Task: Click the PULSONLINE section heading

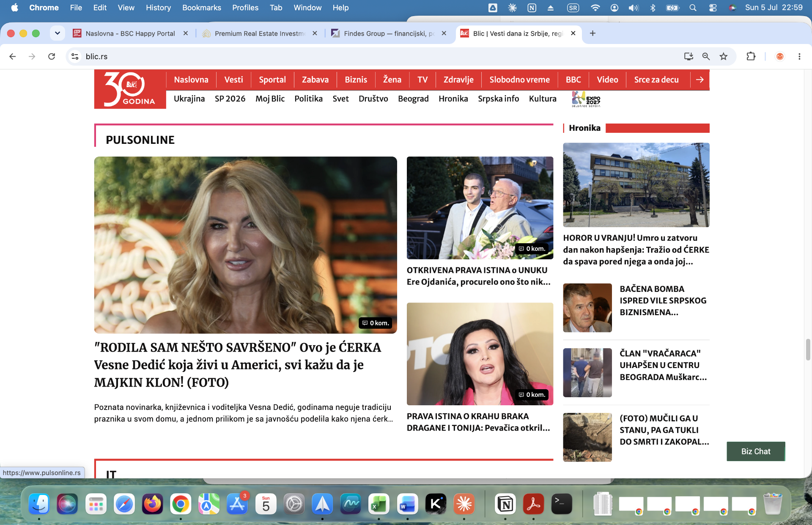Action: (x=140, y=140)
